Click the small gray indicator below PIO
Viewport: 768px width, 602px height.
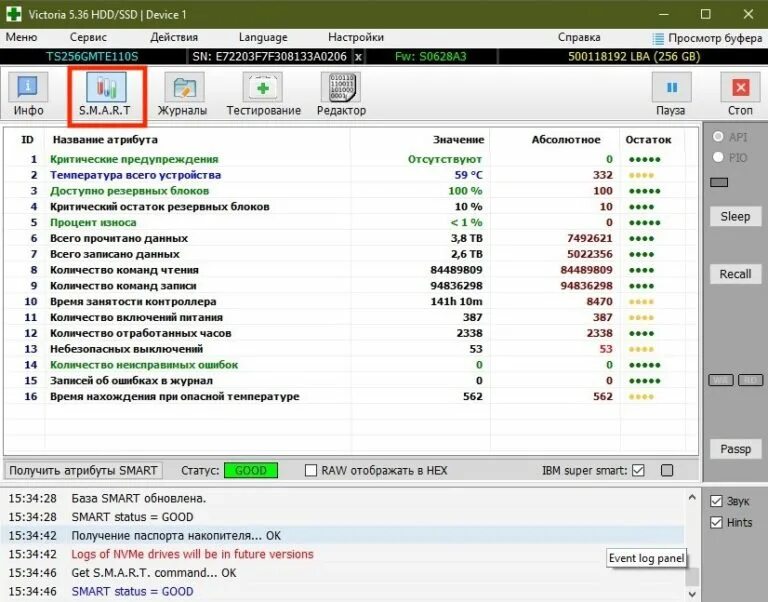[x=719, y=182]
